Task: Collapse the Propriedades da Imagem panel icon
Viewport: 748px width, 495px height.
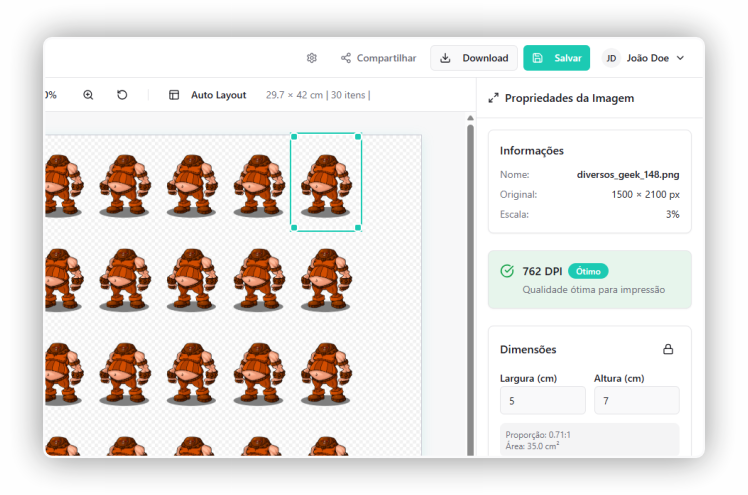Action: (x=493, y=98)
